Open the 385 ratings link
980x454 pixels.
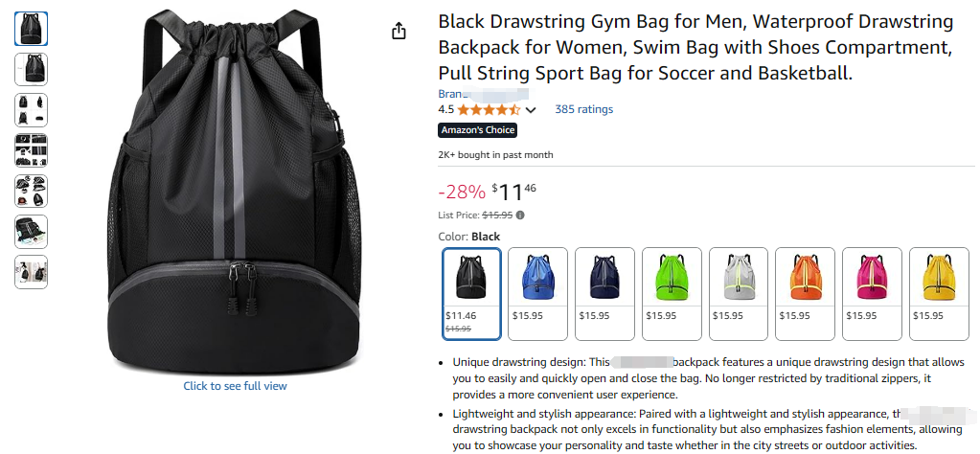click(583, 109)
